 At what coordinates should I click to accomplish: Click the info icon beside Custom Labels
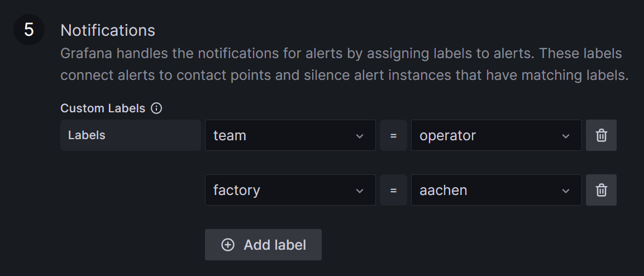(x=157, y=108)
